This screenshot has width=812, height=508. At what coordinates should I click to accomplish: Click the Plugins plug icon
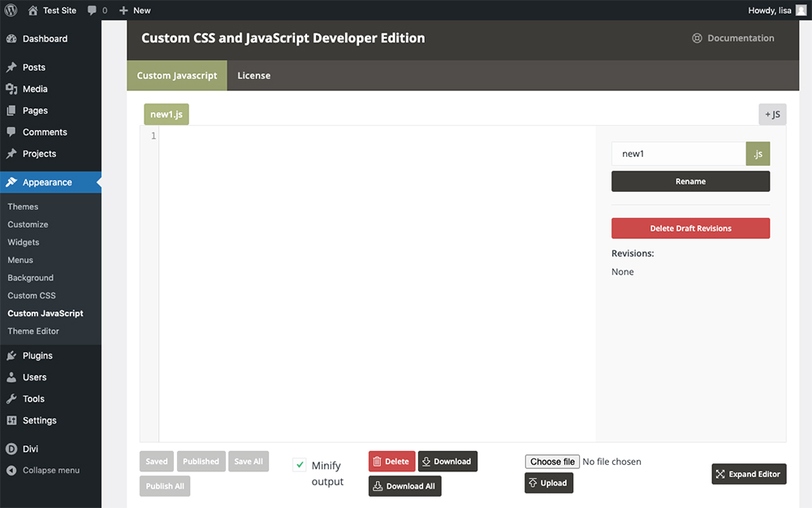coord(11,356)
